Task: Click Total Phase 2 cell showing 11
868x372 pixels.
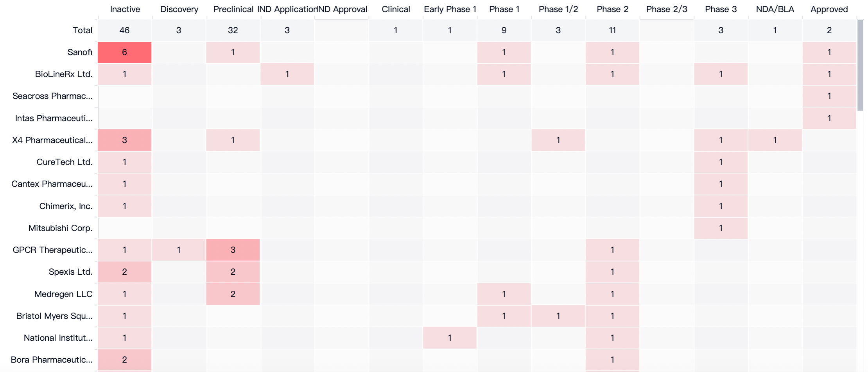Action: [x=612, y=30]
